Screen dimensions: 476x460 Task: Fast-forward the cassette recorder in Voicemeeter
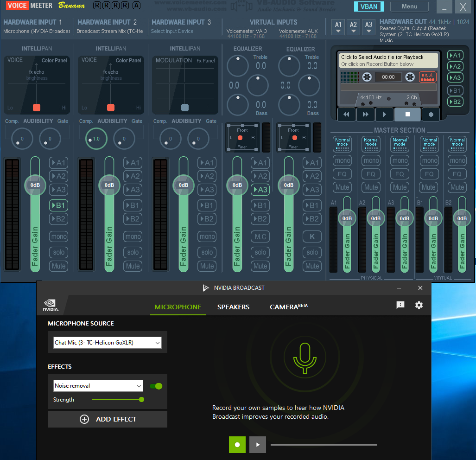click(365, 115)
